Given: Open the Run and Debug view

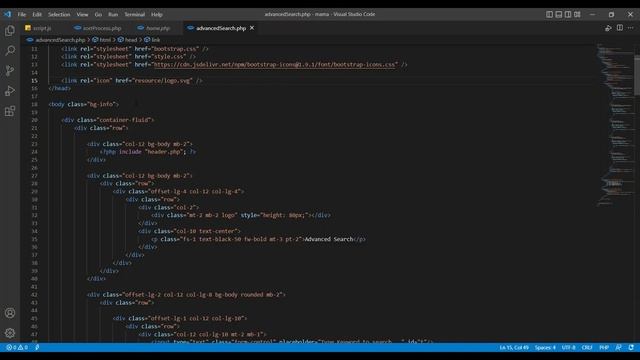Looking at the screenshot, I should tap(10, 91).
